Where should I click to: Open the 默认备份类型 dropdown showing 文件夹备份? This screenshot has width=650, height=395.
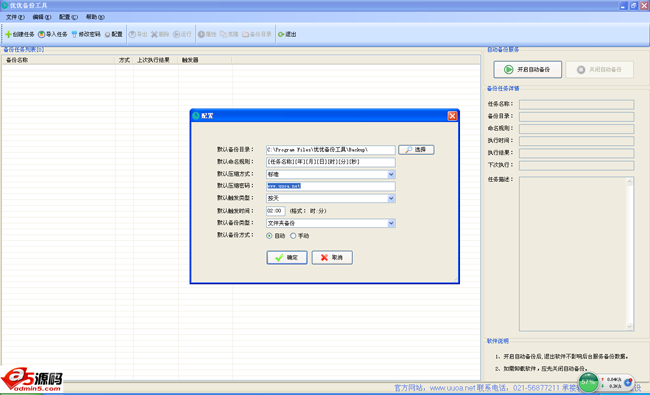(391, 223)
